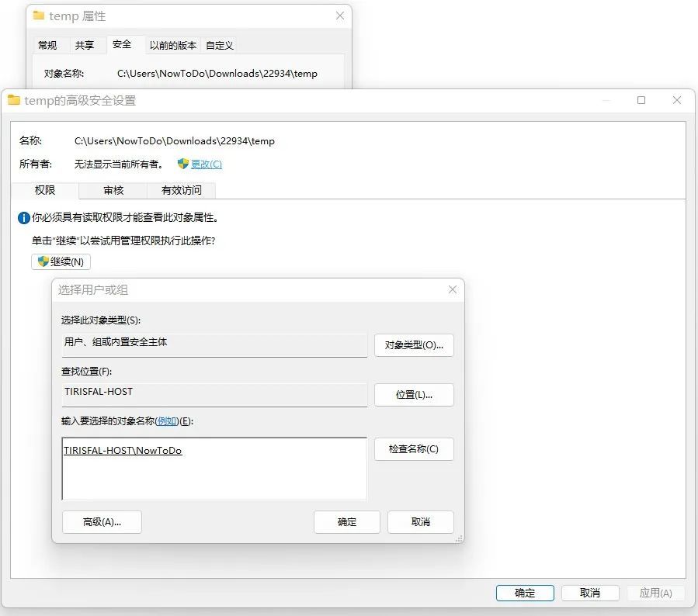Viewport: 698px width, 616px height.
Task: Click folder icon in temp的高级安全设置 title
Action: [14, 100]
